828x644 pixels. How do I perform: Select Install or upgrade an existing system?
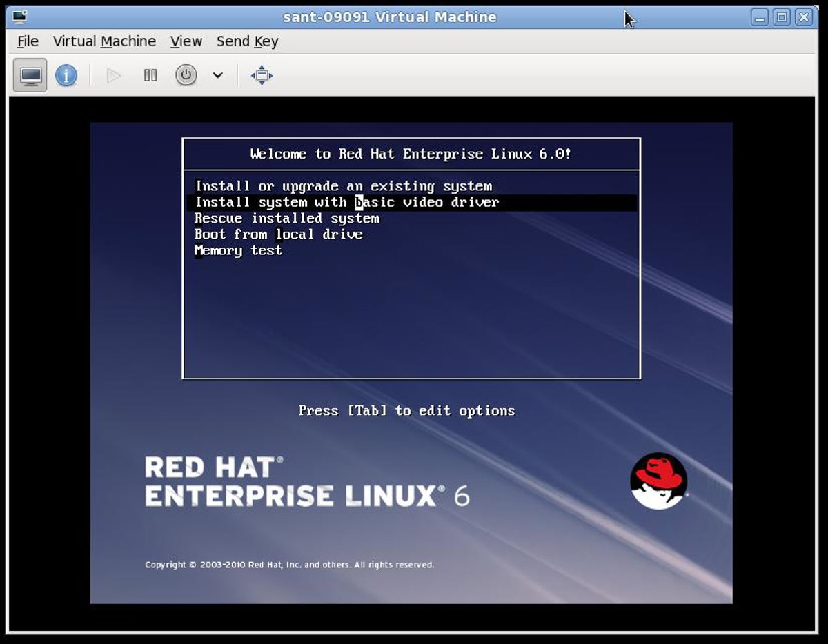pyautogui.click(x=343, y=186)
